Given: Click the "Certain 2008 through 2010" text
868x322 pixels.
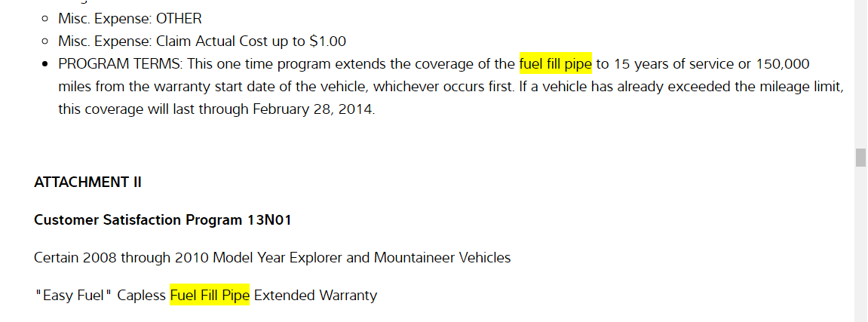Looking at the screenshot, I should pos(121,257).
